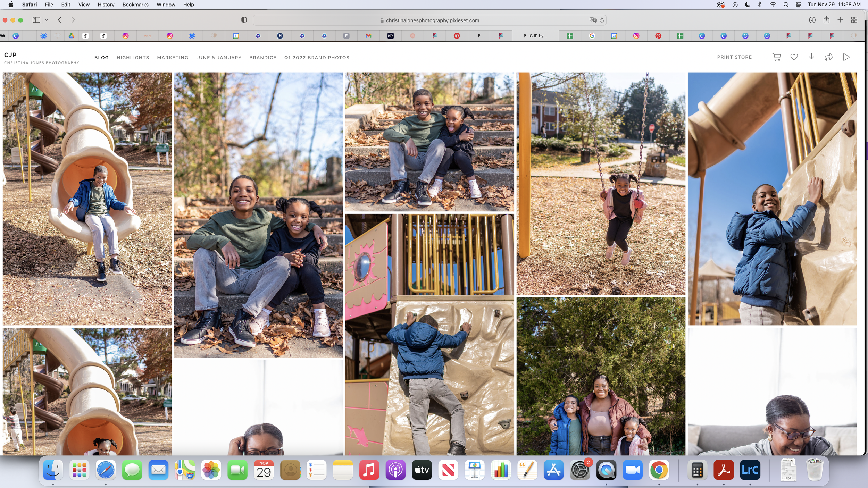Viewport: 868px width, 488px height.
Task: Open Safari Downloads toolbar button
Action: [x=812, y=20]
